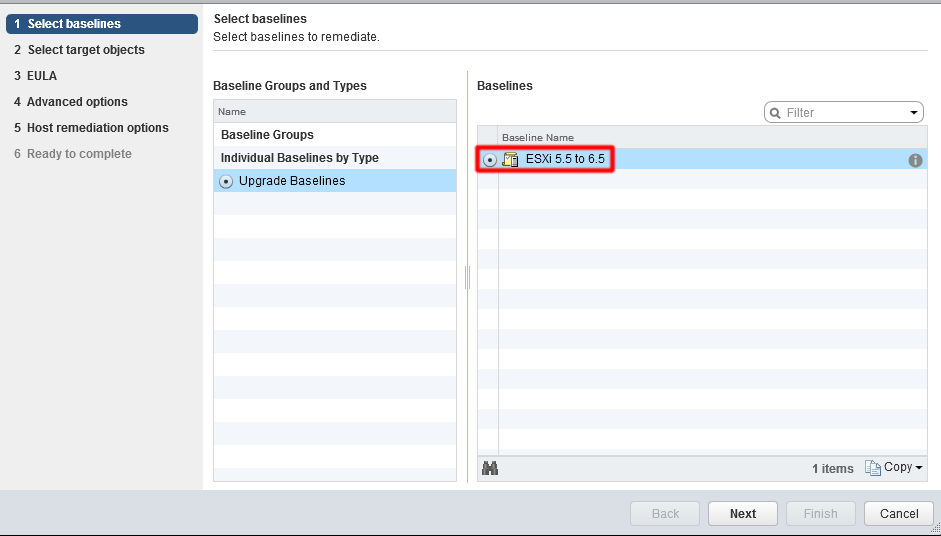The height and width of the screenshot is (536, 941).
Task: Click the Filter magnifier icon
Action: [775, 113]
